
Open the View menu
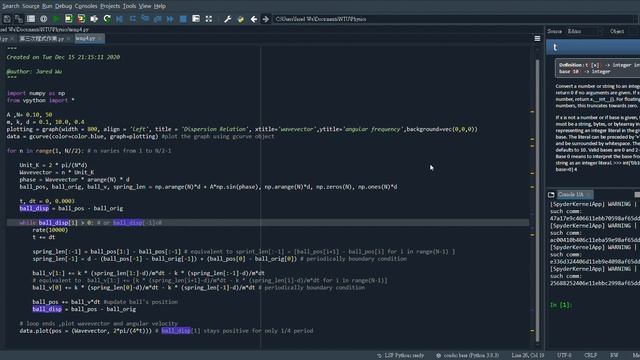(145, 6)
